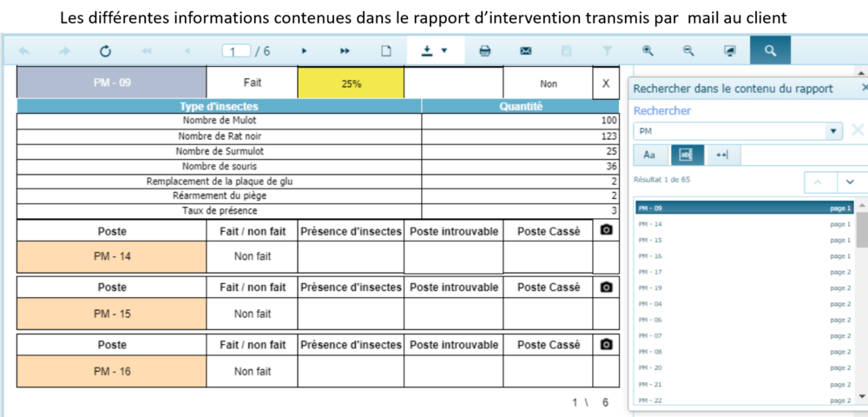The width and height of the screenshot is (868, 417).
Task: Toggle whole word match option
Action: [687, 155]
